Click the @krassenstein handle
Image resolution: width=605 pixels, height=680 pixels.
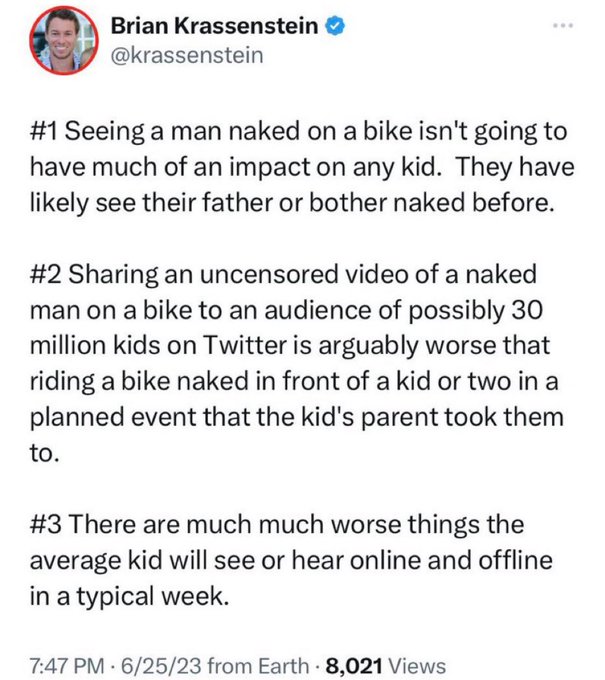(x=186, y=55)
